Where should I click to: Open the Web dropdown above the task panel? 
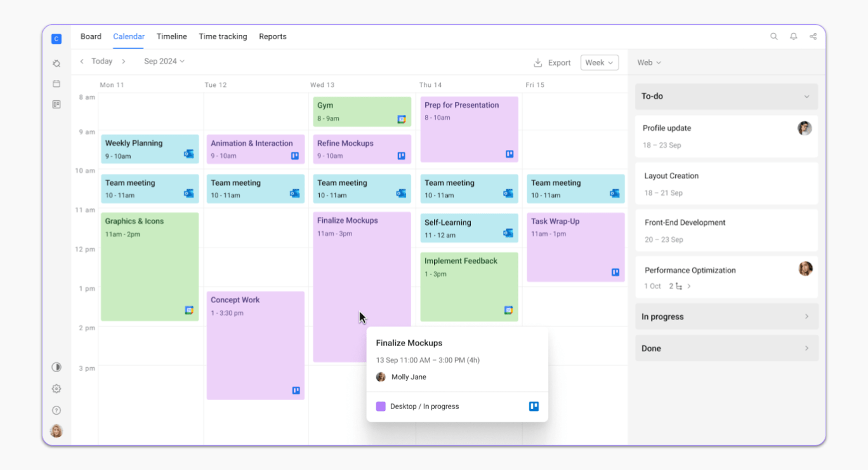pyautogui.click(x=648, y=62)
